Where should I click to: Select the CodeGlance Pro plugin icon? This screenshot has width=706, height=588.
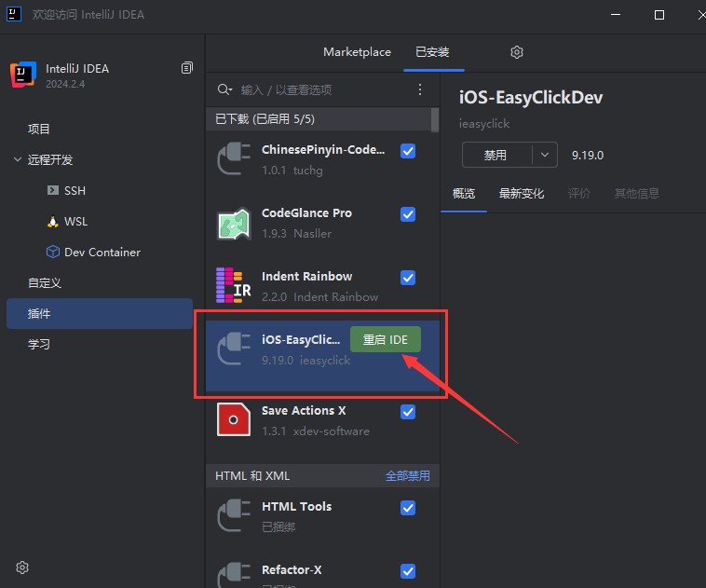click(234, 224)
